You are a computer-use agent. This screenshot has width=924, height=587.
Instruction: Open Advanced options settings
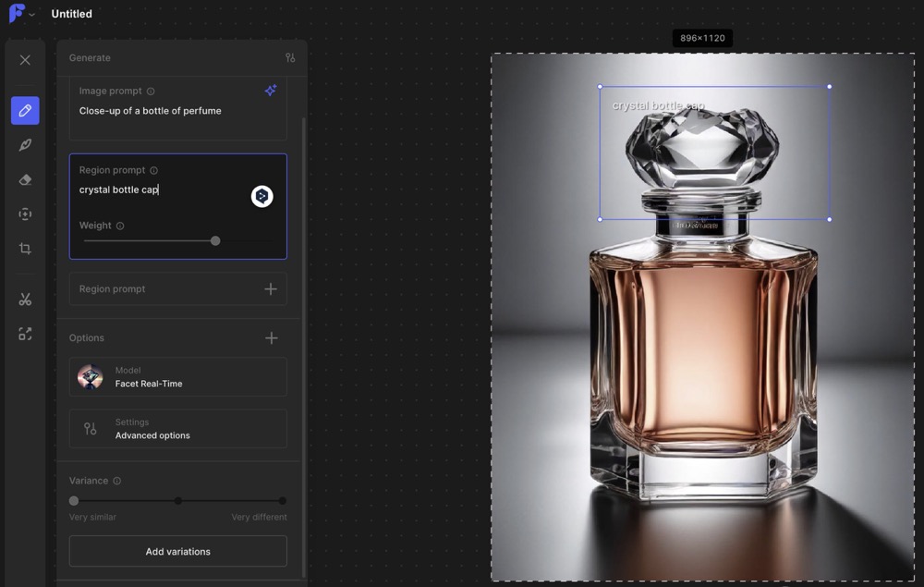tap(177, 429)
